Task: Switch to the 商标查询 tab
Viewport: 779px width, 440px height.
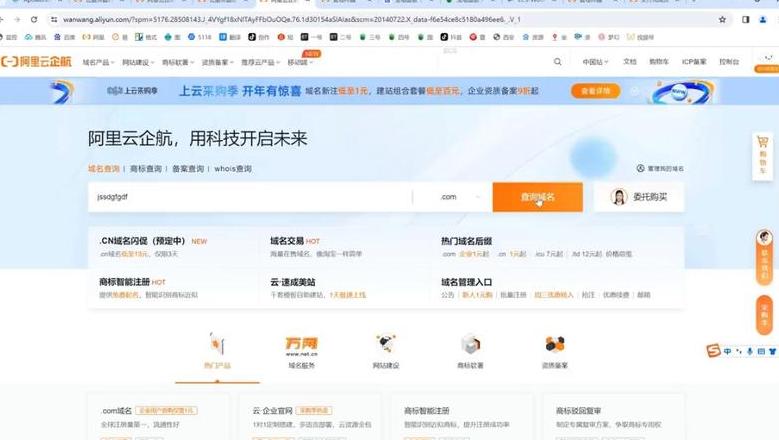Action: pos(146,169)
